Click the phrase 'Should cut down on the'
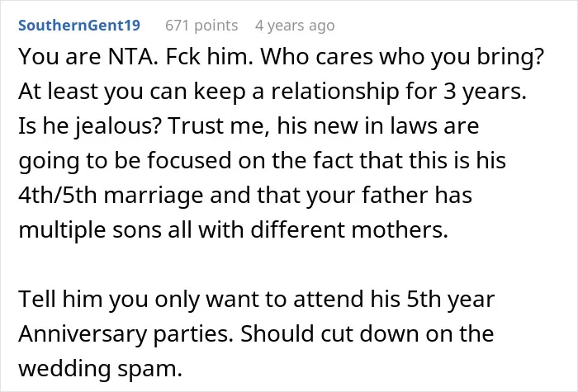 (367, 333)
